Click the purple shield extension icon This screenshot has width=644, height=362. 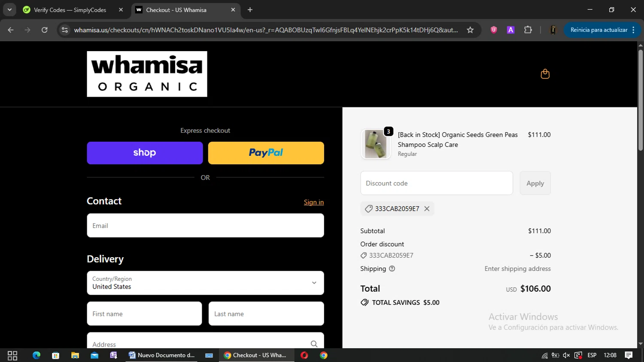pyautogui.click(x=494, y=30)
